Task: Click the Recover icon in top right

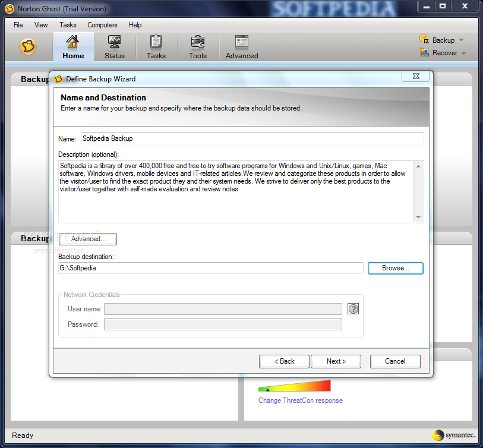Action: [x=424, y=52]
